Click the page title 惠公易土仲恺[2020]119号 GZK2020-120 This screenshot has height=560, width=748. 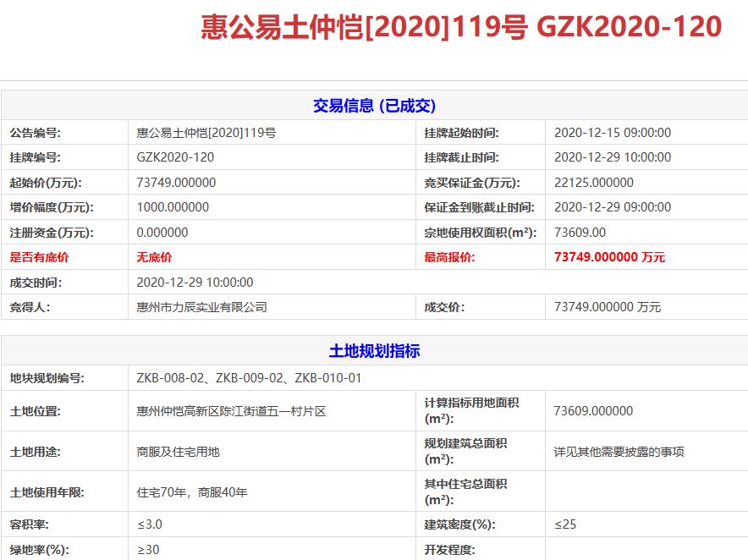pyautogui.click(x=460, y=27)
